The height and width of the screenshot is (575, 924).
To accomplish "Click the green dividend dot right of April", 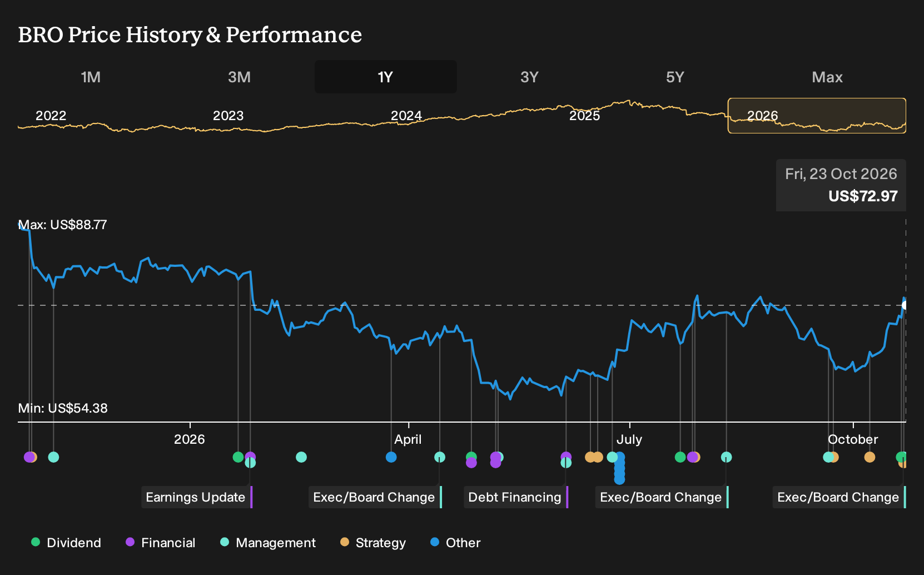I will click(x=471, y=455).
